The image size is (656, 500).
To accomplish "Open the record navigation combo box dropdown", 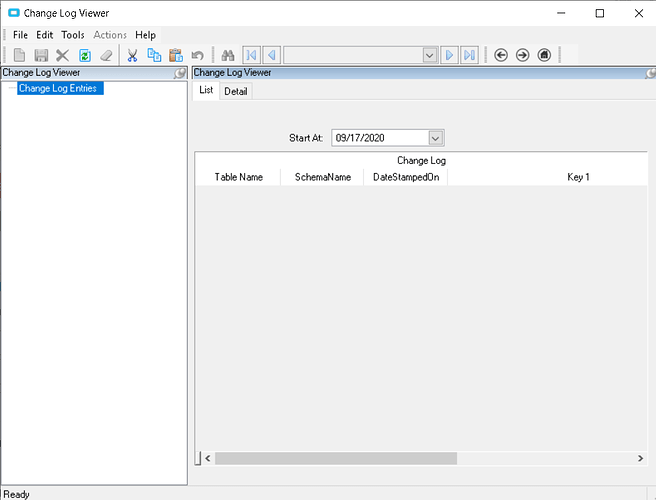I will pos(430,55).
